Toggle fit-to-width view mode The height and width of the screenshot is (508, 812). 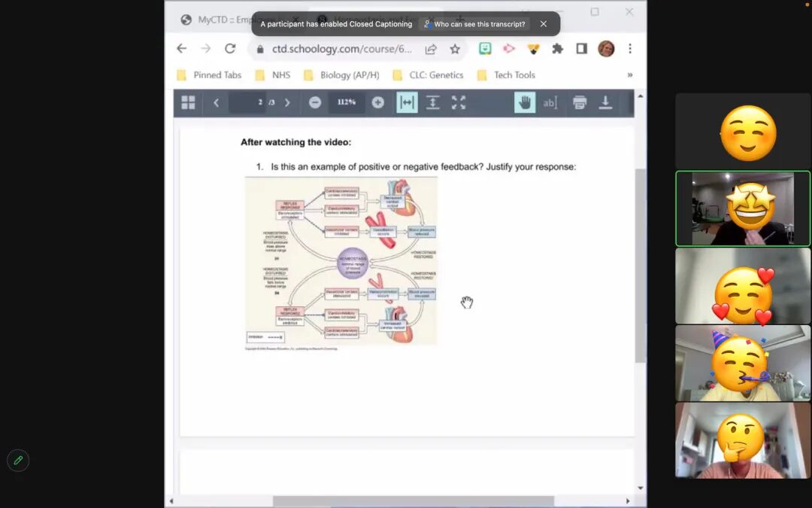coord(407,102)
